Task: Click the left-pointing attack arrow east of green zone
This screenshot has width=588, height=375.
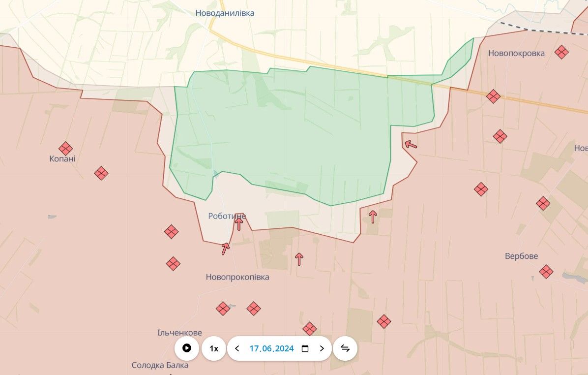Action: click(411, 144)
